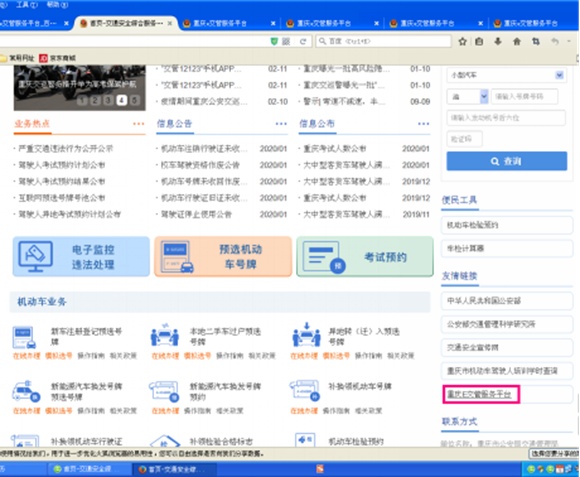Viewport: 580px width, 477px height.
Task: Expand 业务热点 more dots
Action: (139, 124)
